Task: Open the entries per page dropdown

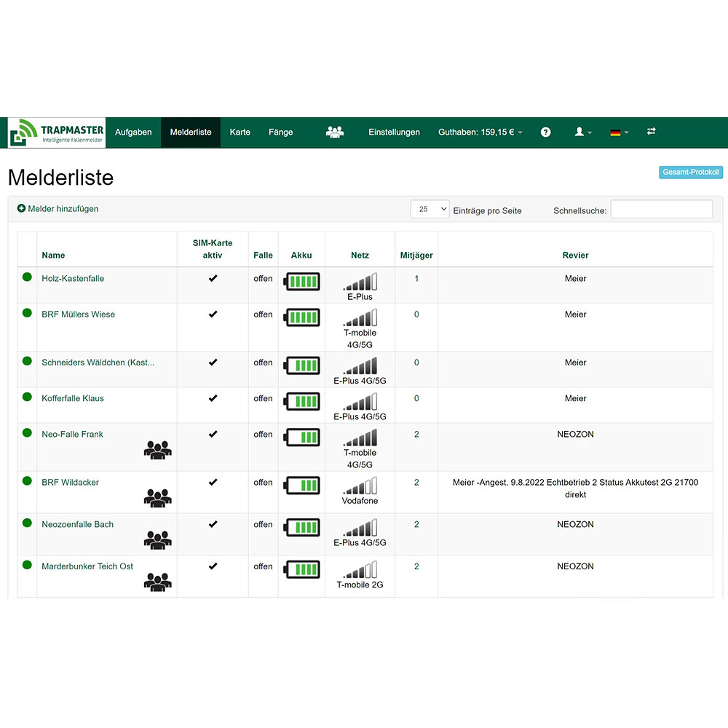Action: (430, 209)
